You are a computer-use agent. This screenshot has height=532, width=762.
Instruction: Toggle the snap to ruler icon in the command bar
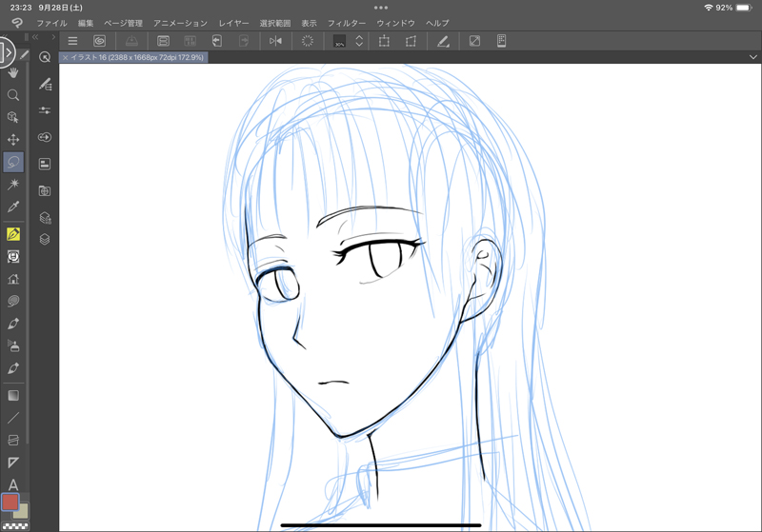[x=443, y=41]
